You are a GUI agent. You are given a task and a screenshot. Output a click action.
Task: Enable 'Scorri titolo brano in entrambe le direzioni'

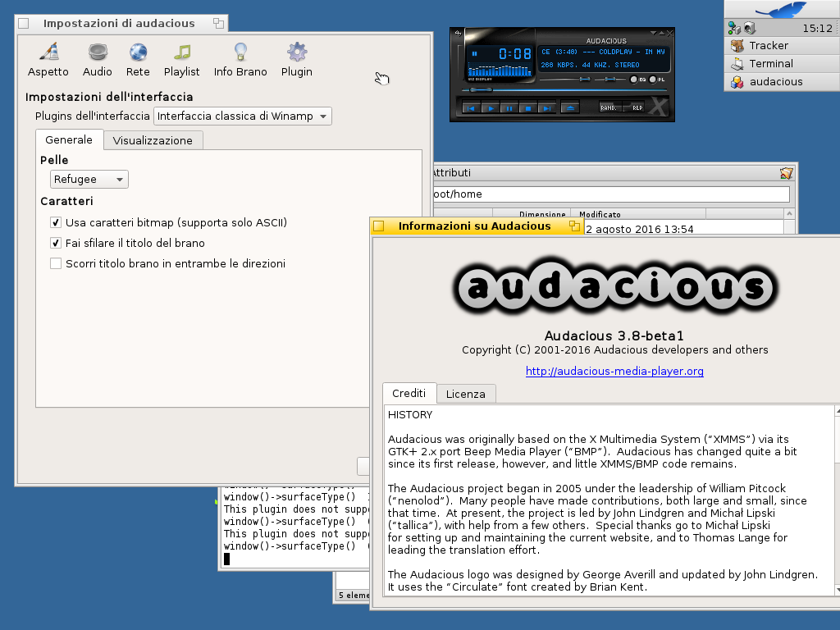[x=56, y=263]
